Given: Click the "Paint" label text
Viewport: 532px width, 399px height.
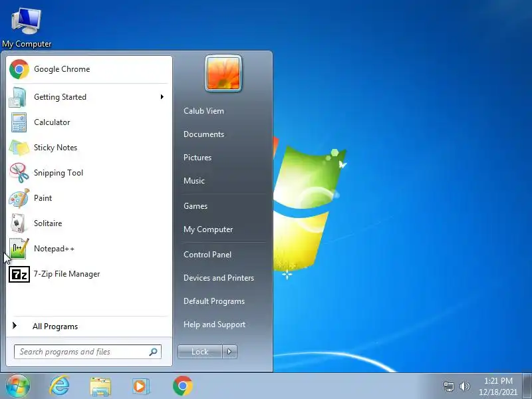Looking at the screenshot, I should (x=43, y=198).
